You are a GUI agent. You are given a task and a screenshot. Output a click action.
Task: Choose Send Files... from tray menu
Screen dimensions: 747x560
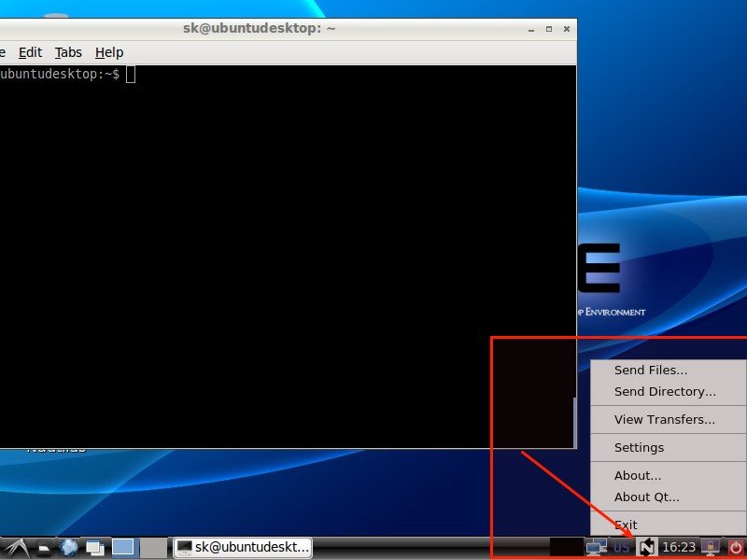pos(669,370)
